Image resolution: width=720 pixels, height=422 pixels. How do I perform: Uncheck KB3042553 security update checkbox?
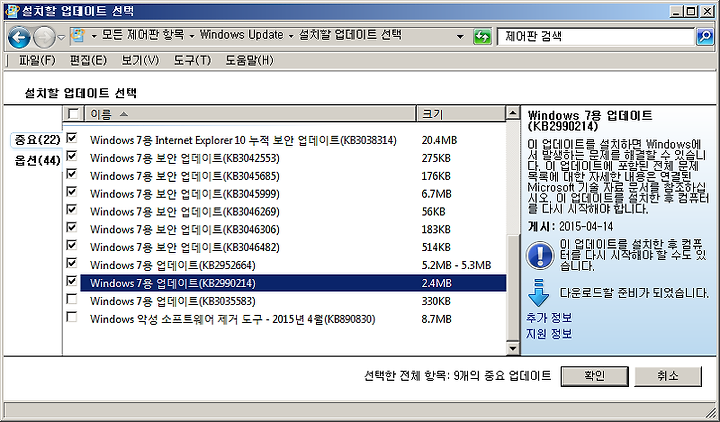pos(72,156)
